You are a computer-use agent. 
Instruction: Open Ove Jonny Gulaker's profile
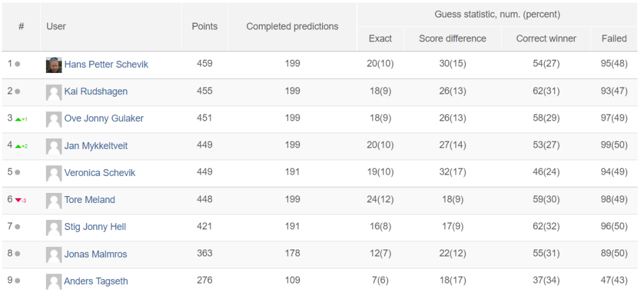click(104, 119)
